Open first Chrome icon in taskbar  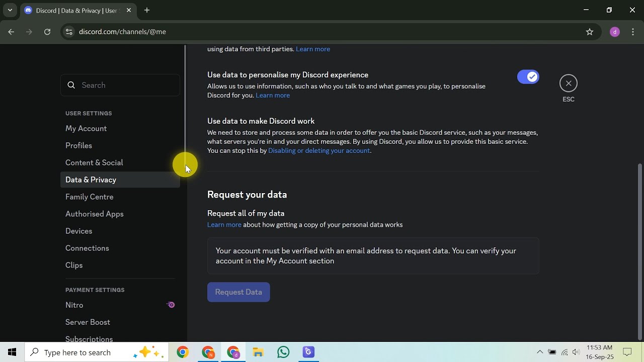(183, 352)
